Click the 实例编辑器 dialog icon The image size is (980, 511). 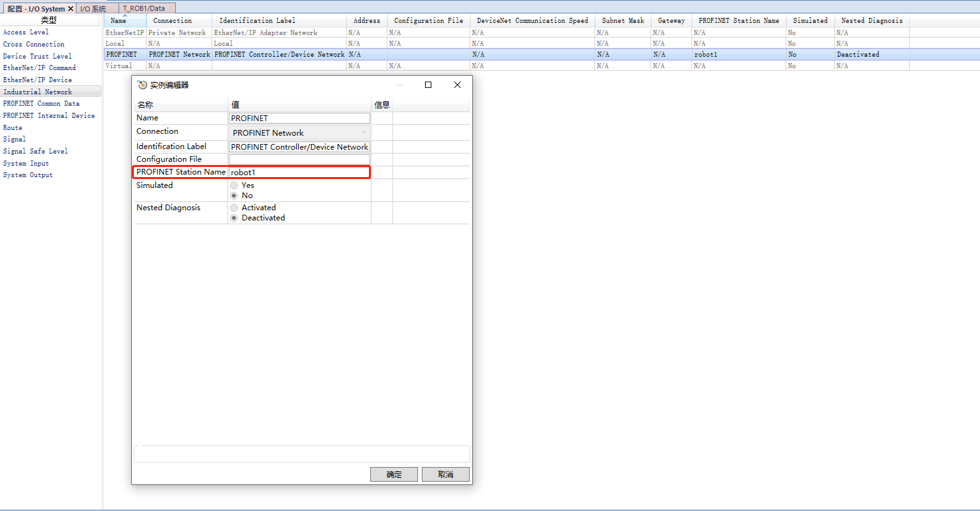coord(142,85)
